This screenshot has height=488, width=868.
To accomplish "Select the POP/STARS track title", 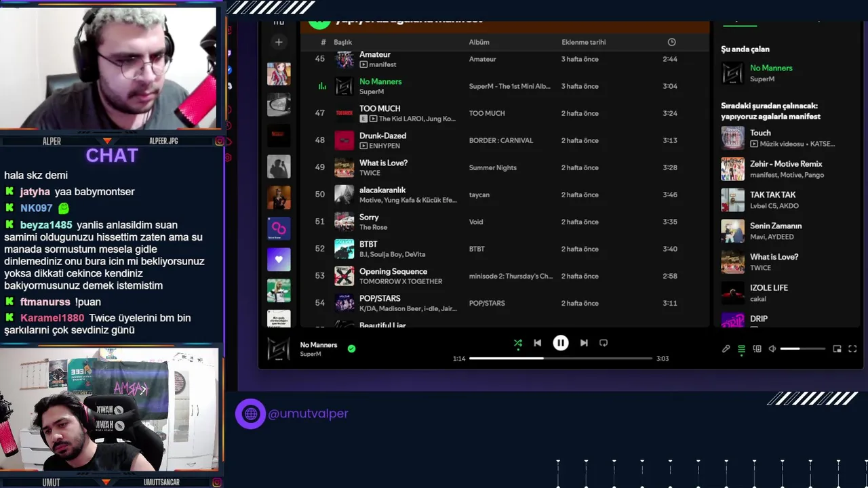I will (380, 298).
